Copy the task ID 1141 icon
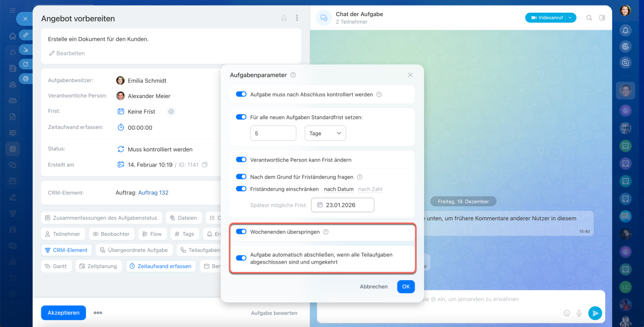The height and width of the screenshot is (327, 644). 205,165
